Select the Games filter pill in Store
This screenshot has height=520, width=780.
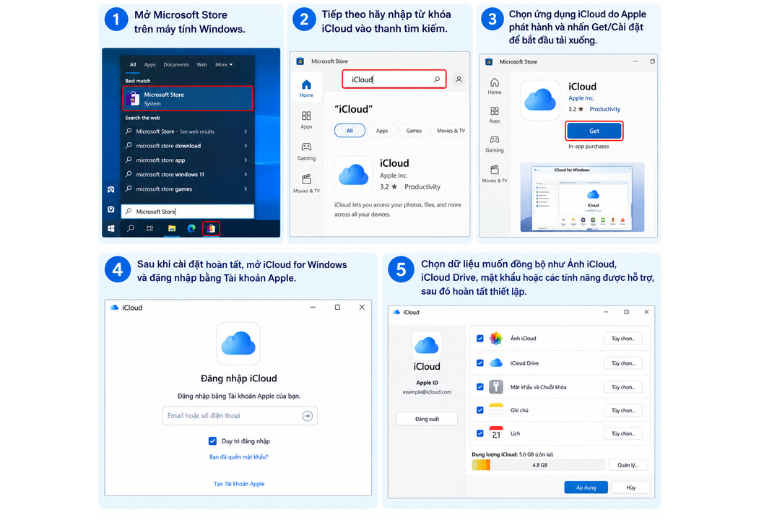[x=413, y=130]
